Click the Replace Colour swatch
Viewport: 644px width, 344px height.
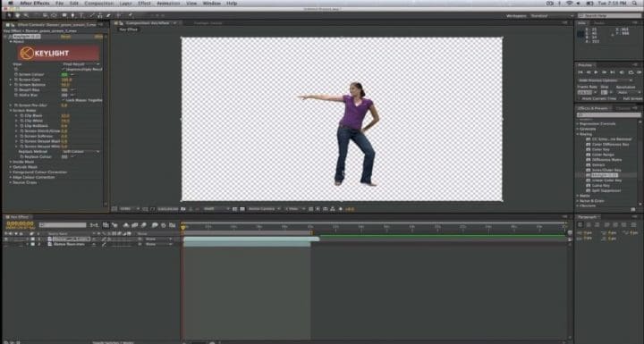tap(64, 156)
